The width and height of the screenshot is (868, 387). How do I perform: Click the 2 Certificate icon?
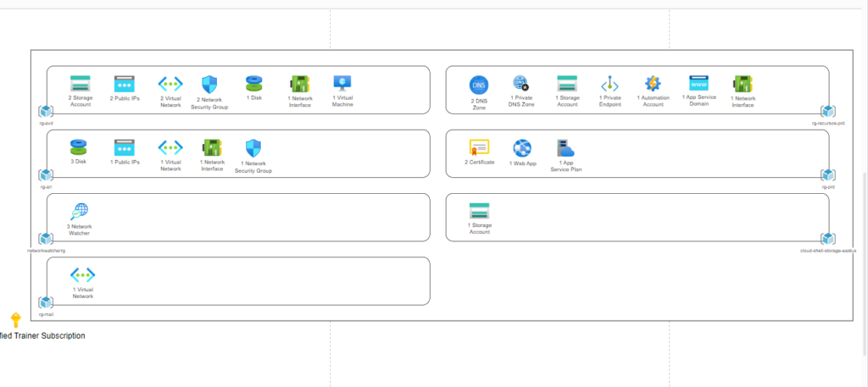tap(480, 147)
